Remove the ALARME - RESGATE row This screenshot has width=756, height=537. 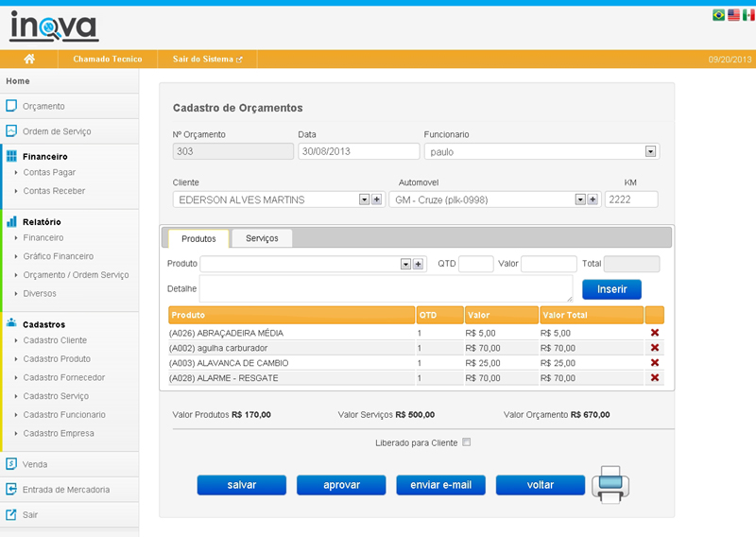[x=655, y=378]
